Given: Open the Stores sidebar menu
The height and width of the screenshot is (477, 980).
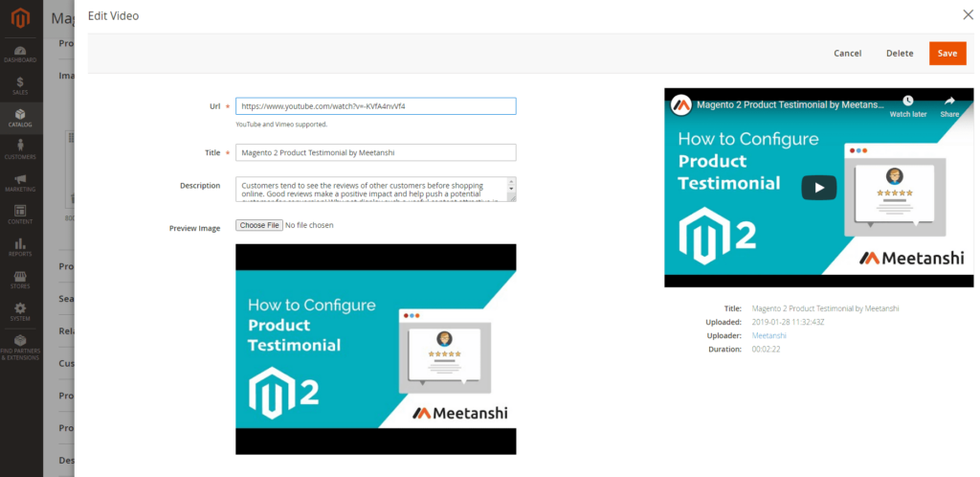Looking at the screenshot, I should 21,280.
